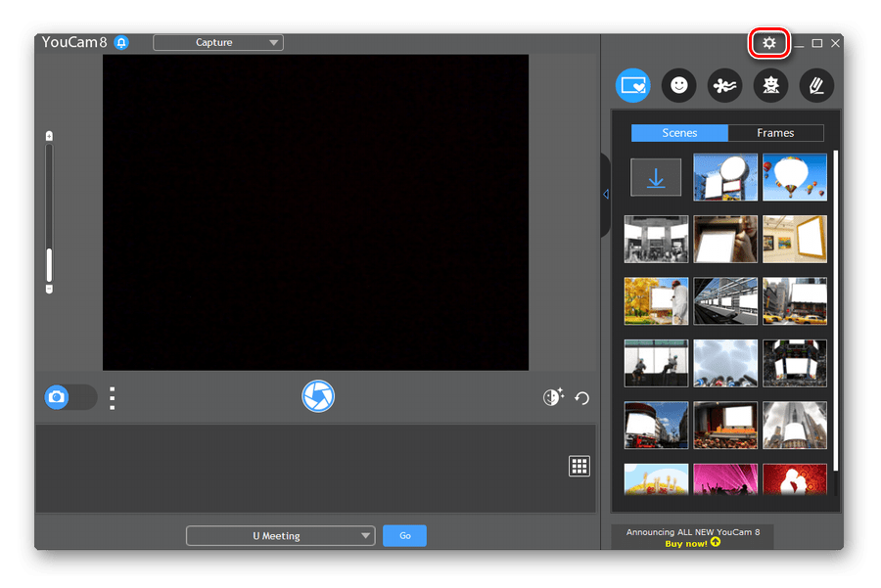The image size is (881, 588).
Task: Open the grid view of captured media
Action: (580, 466)
